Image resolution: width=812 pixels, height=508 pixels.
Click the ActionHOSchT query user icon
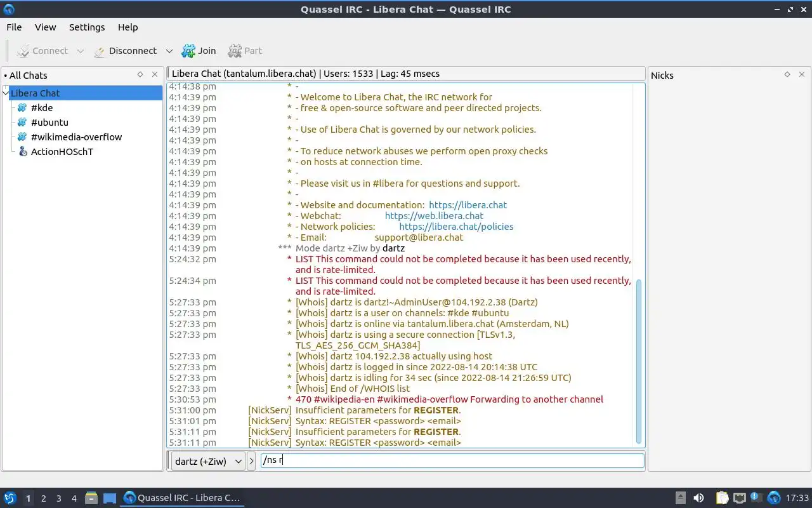coord(23,151)
